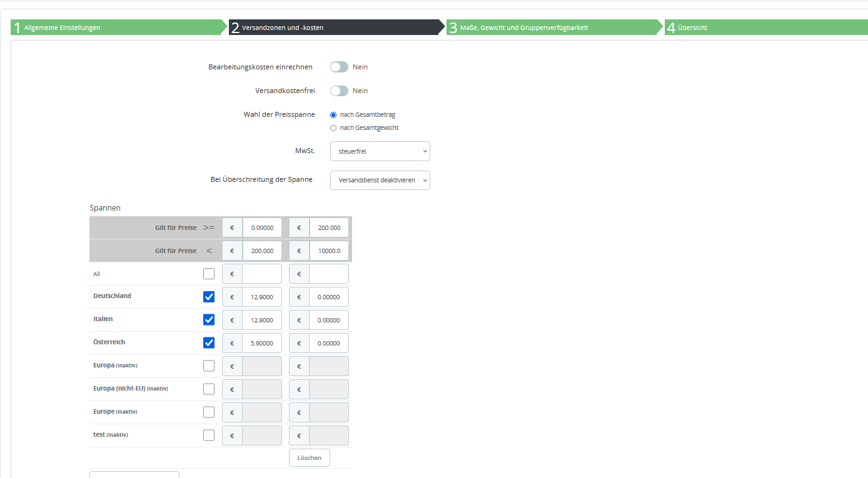Edit Deutschland first range price 12.9000
Image resolution: width=868 pixels, height=478 pixels.
click(x=262, y=297)
